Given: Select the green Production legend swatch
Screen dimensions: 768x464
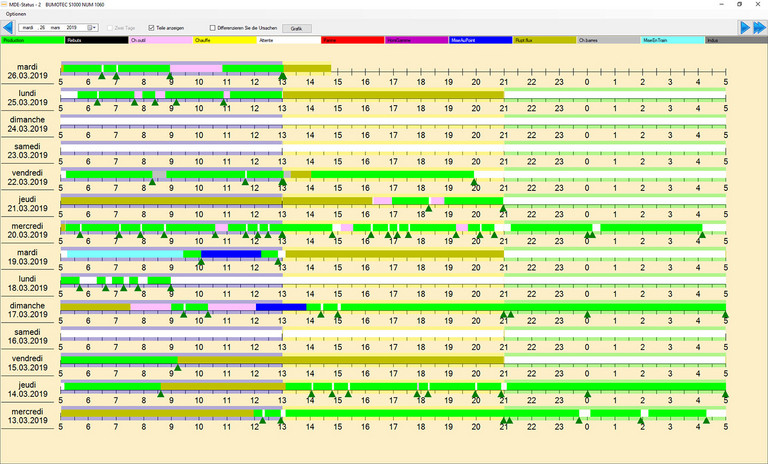Looking at the screenshot, I should 32,40.
